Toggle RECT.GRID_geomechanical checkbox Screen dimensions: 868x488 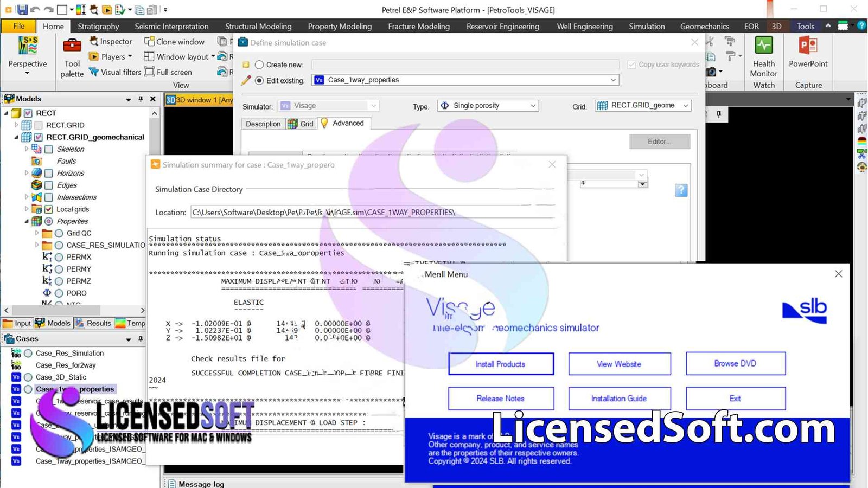[39, 137]
